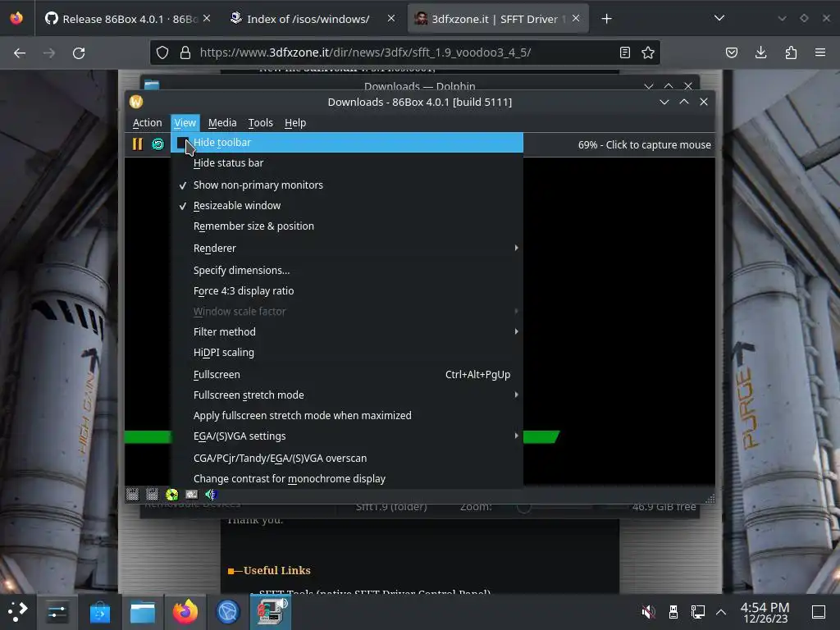Click the Firefox address bar URL

coord(365,52)
